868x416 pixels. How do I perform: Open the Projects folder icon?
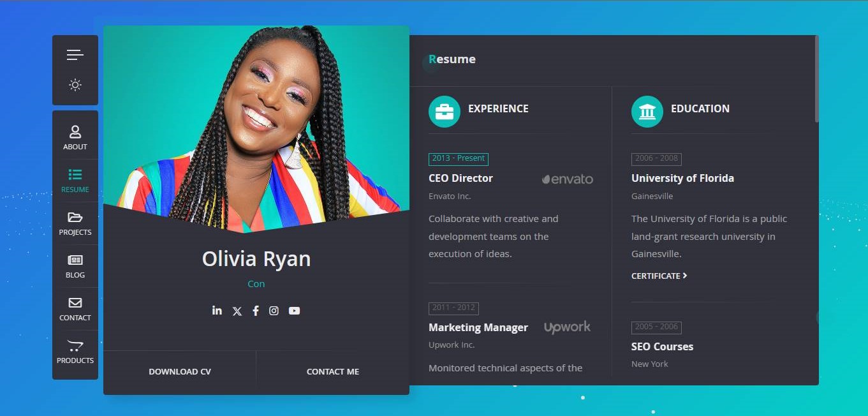[75, 218]
